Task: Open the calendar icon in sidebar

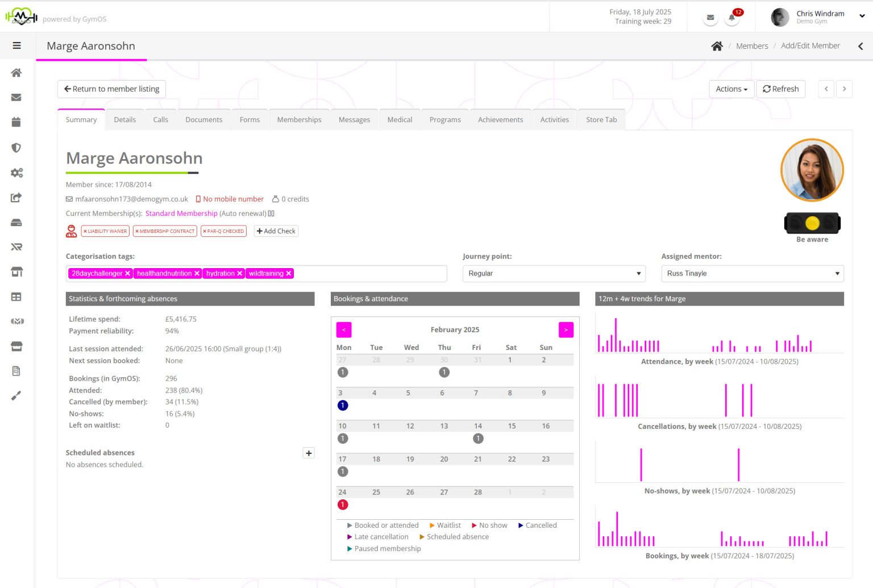Action: (16, 122)
